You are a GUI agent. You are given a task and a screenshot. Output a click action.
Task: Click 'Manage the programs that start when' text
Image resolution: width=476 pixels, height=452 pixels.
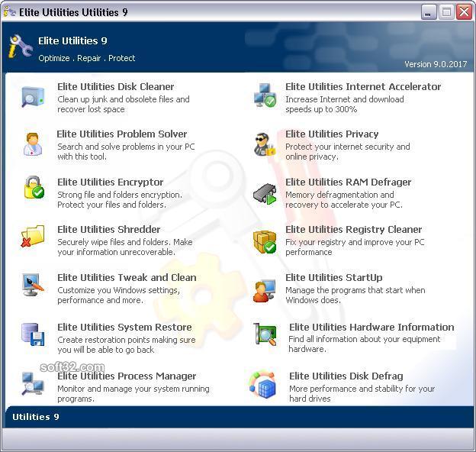point(355,295)
